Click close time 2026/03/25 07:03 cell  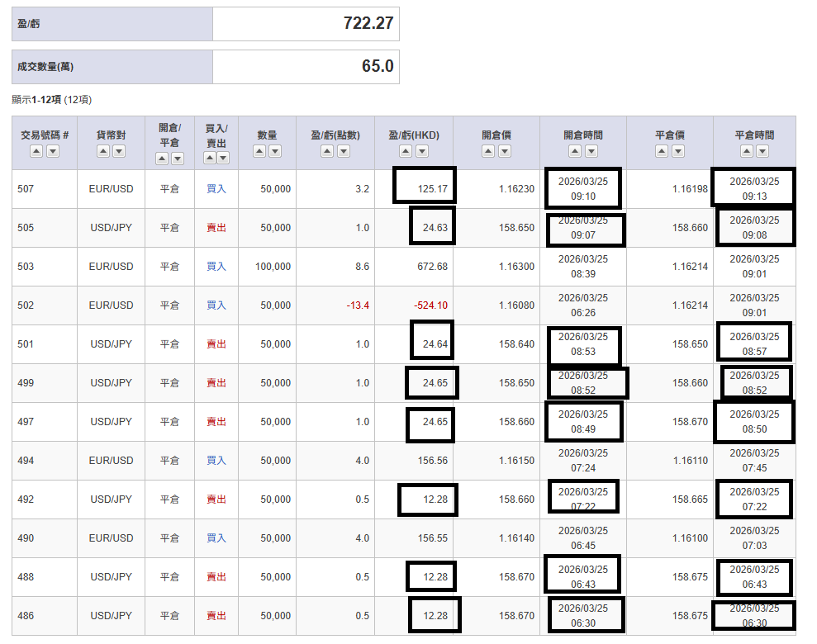point(754,537)
